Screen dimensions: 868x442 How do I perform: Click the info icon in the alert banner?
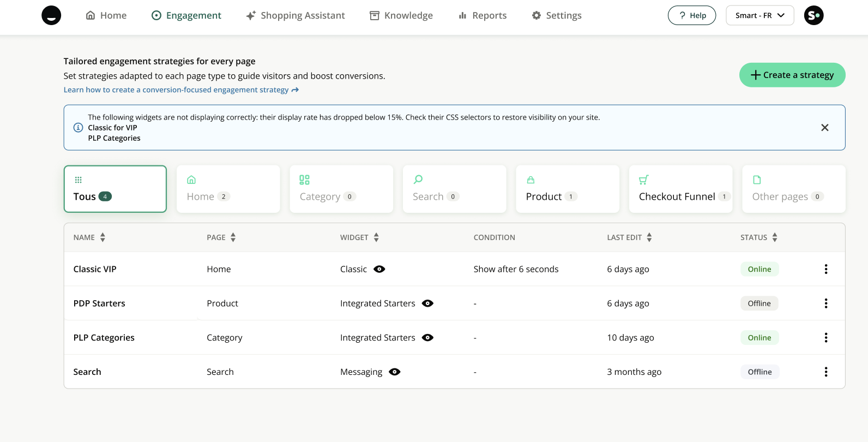79,128
